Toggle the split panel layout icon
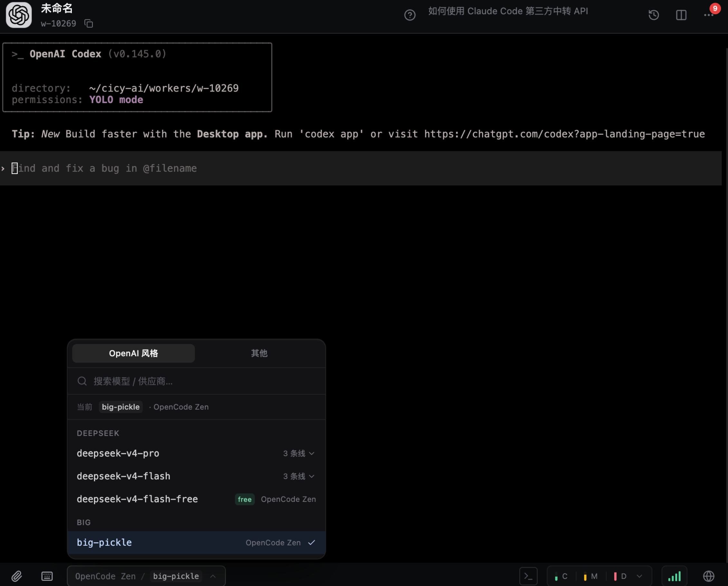The image size is (728, 586). click(x=681, y=15)
